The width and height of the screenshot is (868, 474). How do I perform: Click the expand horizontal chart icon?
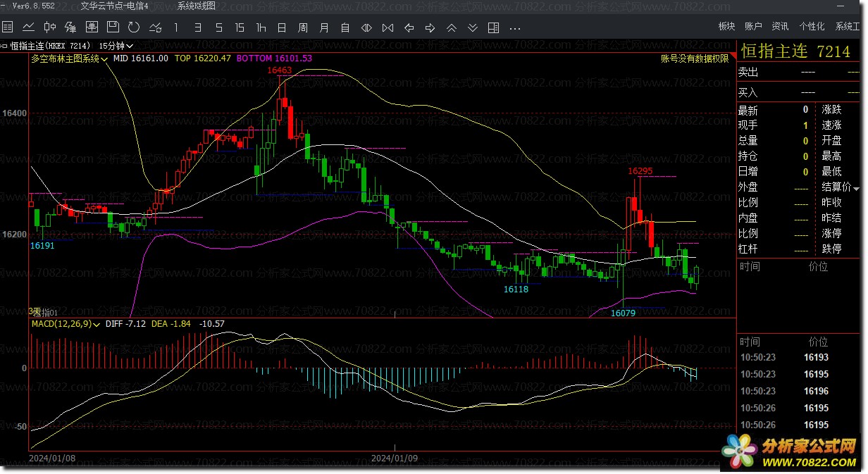pos(366,27)
